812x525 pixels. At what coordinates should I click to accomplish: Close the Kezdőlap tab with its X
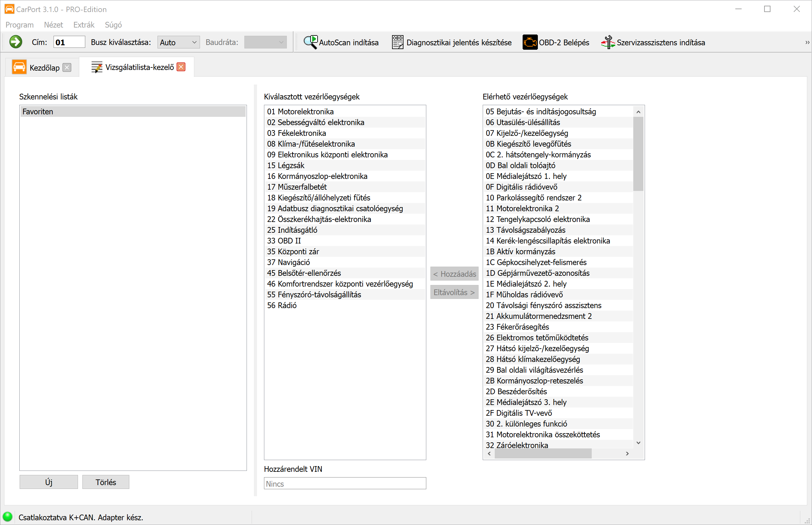click(x=67, y=67)
